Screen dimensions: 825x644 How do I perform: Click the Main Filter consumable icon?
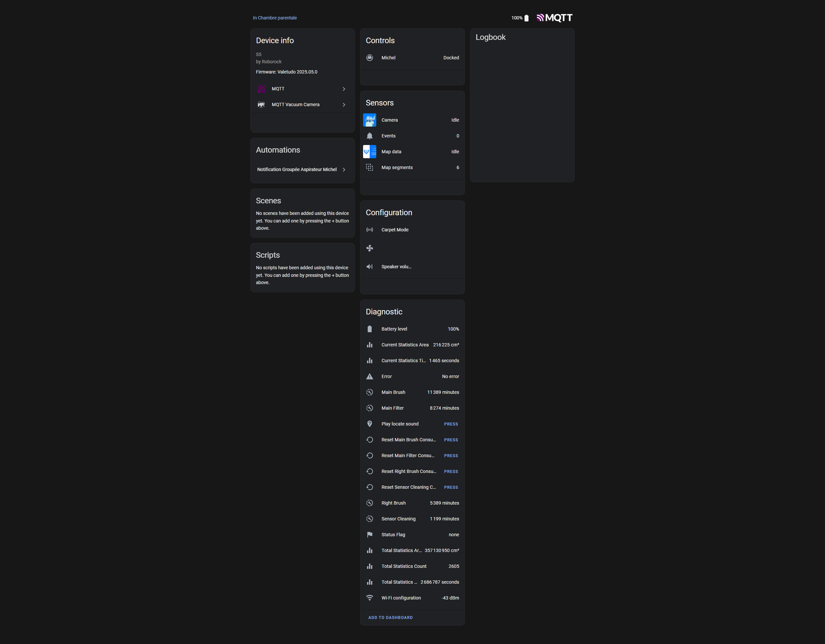pyautogui.click(x=369, y=409)
